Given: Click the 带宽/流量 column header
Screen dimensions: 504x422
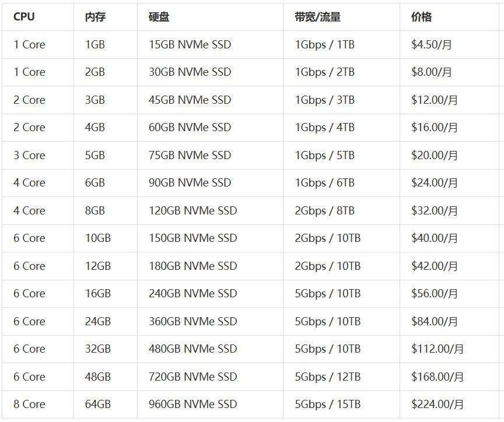Looking at the screenshot, I should [x=317, y=17].
